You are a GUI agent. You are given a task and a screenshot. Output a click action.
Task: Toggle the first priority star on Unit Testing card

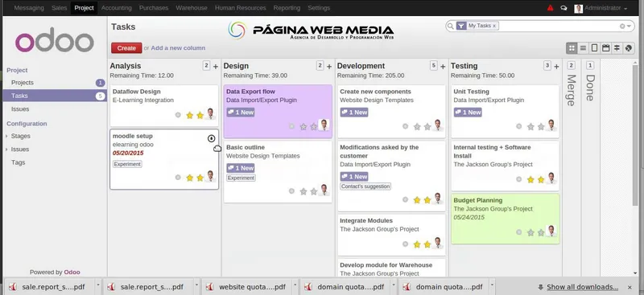pos(530,127)
